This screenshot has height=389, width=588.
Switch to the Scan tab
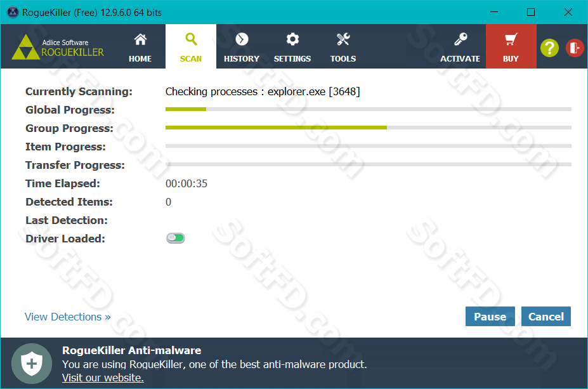tap(191, 46)
